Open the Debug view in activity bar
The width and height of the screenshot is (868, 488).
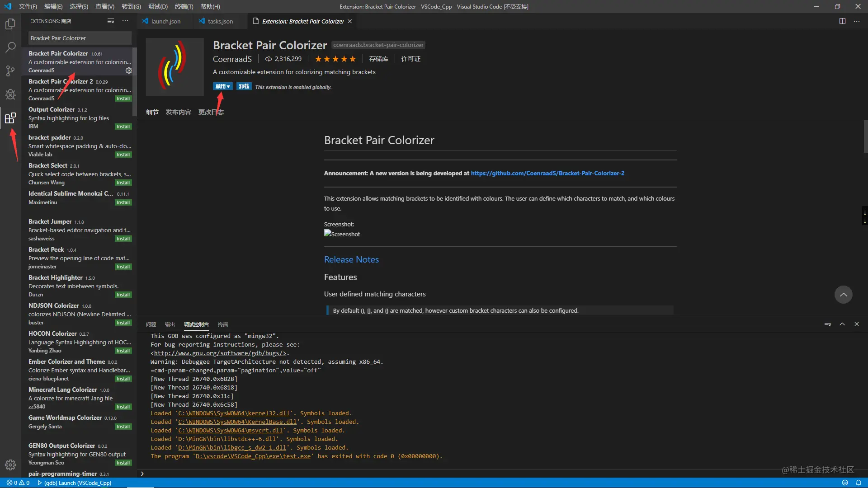click(10, 94)
